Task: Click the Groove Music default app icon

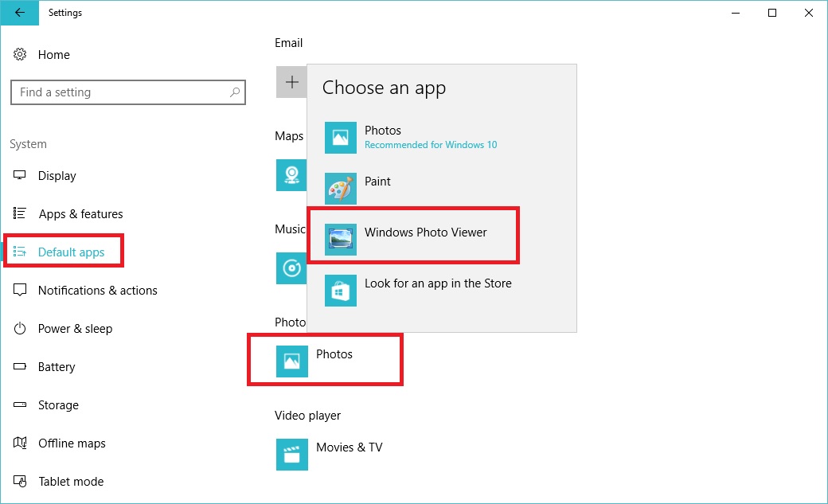Action: [x=291, y=268]
